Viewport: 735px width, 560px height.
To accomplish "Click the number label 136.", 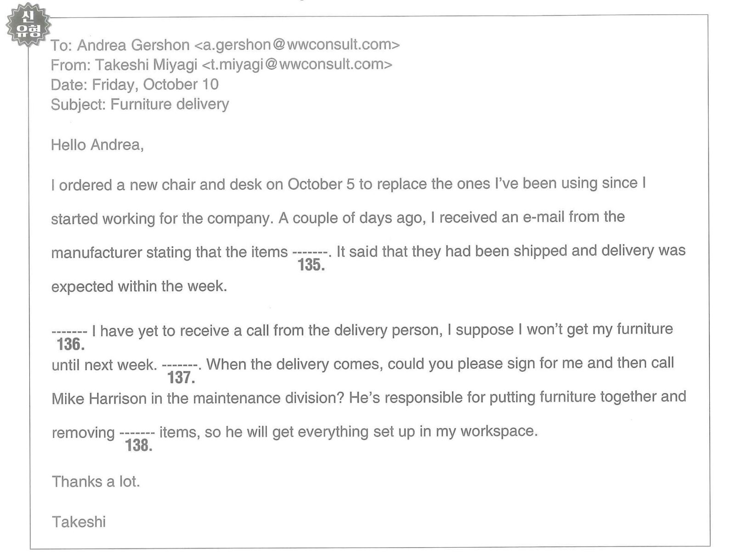I will coord(70,344).
